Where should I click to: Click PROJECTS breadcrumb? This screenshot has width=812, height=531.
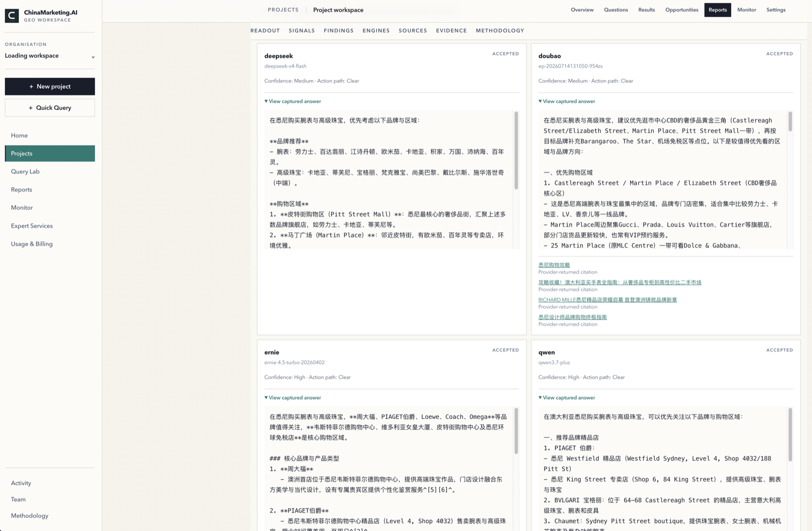pos(283,10)
